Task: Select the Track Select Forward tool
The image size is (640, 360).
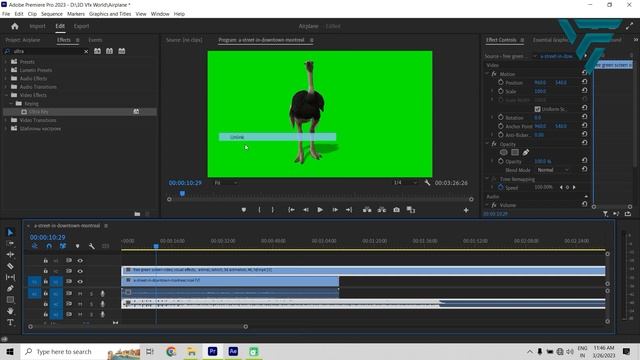Action: [x=10, y=243]
